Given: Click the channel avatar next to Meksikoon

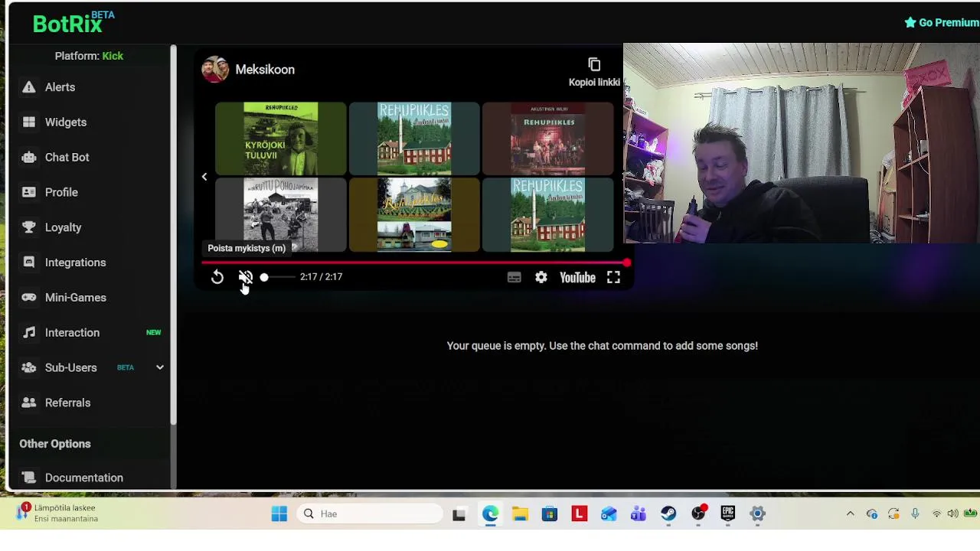Looking at the screenshot, I should point(215,70).
